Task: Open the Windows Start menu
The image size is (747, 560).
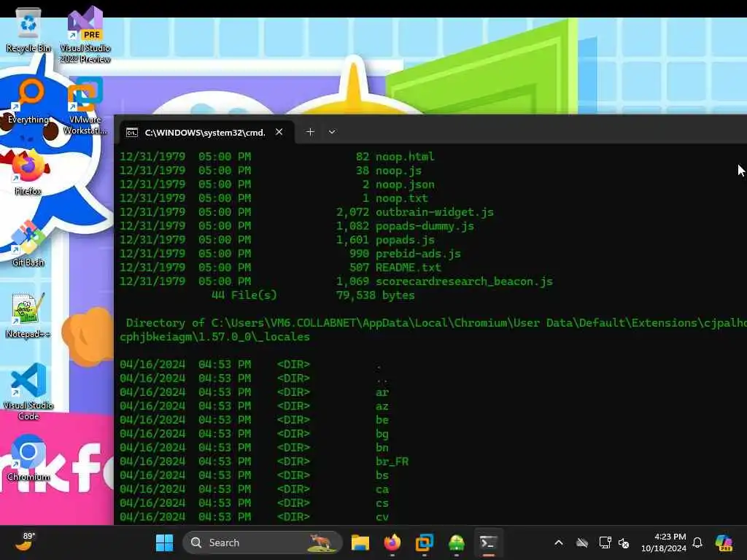Action: click(x=164, y=542)
